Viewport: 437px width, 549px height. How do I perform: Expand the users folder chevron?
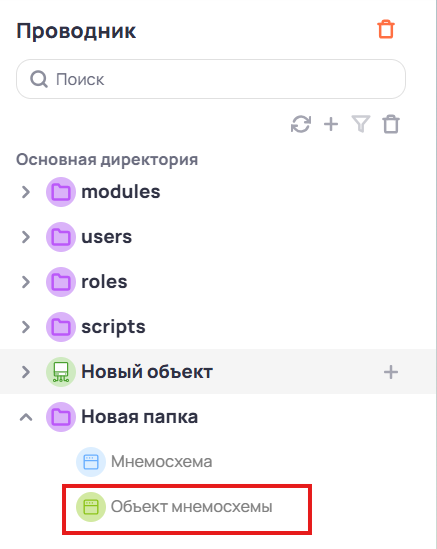26,237
